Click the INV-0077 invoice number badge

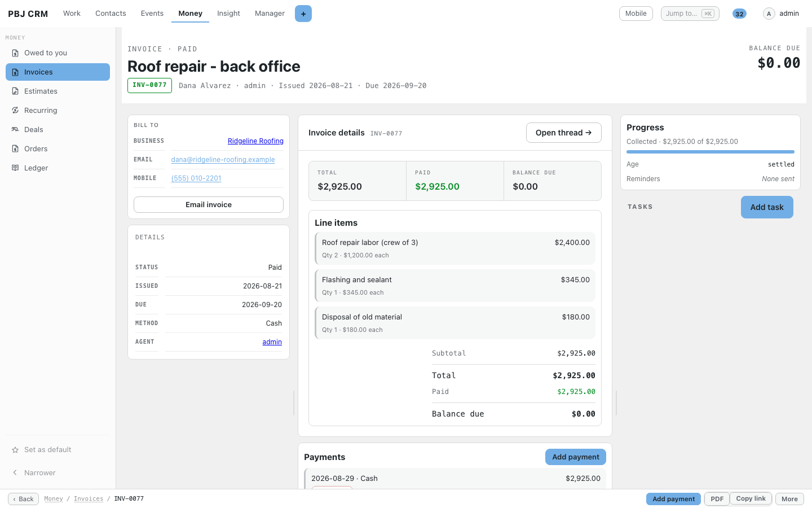pos(149,85)
